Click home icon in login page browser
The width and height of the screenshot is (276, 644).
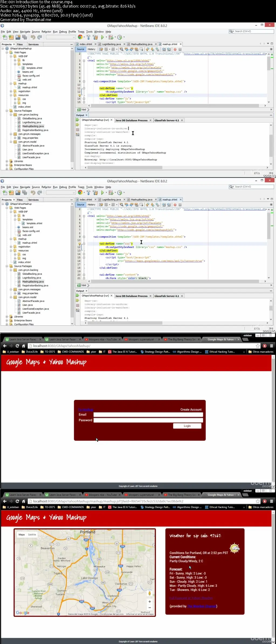pyautogui.click(x=24, y=346)
